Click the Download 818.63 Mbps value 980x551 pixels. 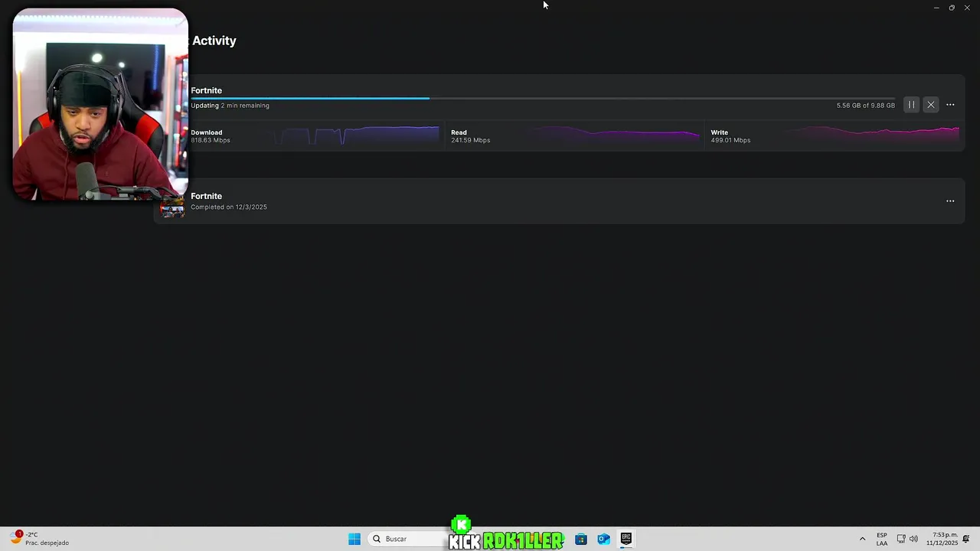click(211, 141)
